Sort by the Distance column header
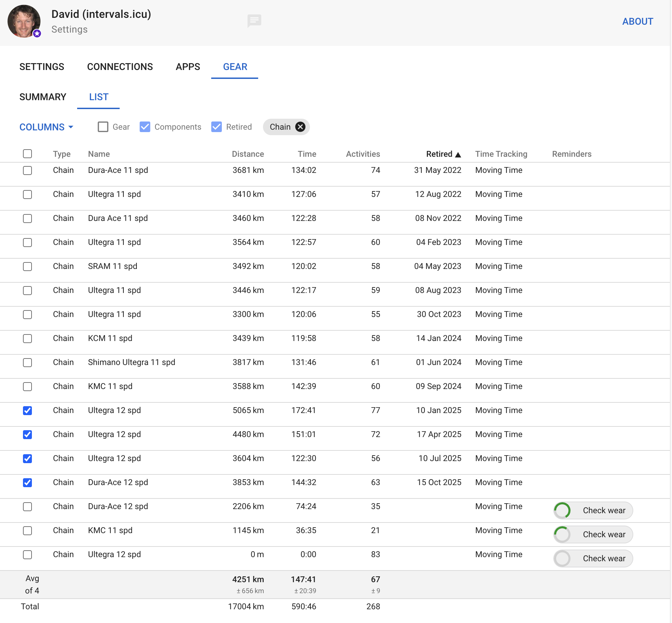This screenshot has height=623, width=672. point(248,154)
